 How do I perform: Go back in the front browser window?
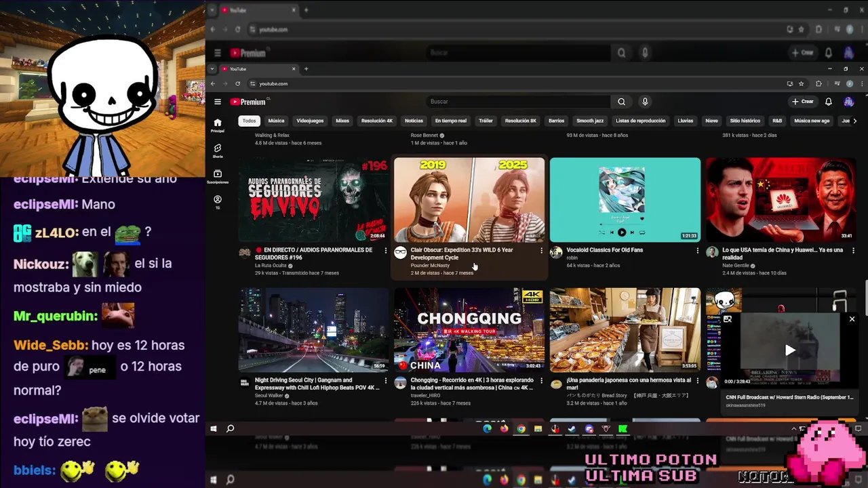coord(212,83)
